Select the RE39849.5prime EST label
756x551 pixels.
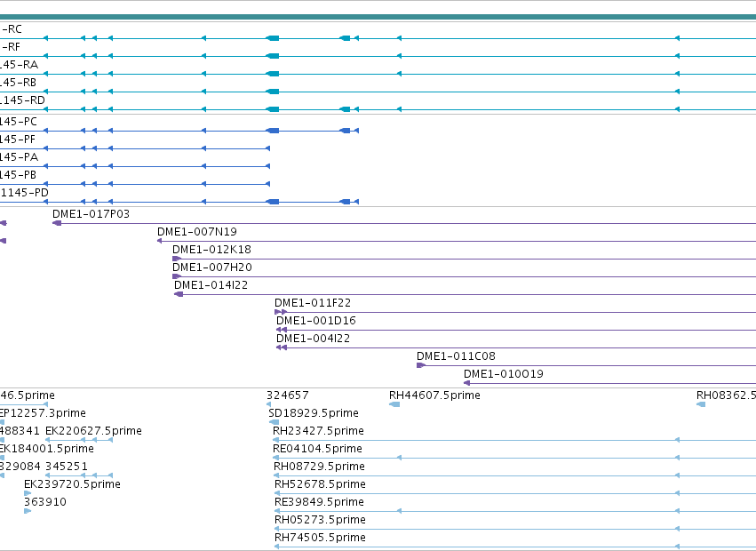(x=319, y=502)
